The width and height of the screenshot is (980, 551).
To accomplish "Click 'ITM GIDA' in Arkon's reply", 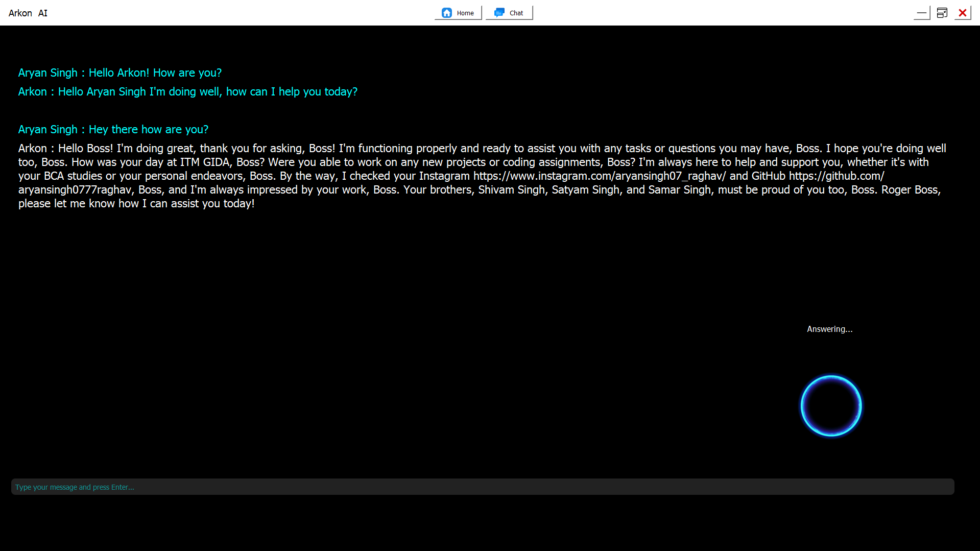I will pyautogui.click(x=205, y=162).
